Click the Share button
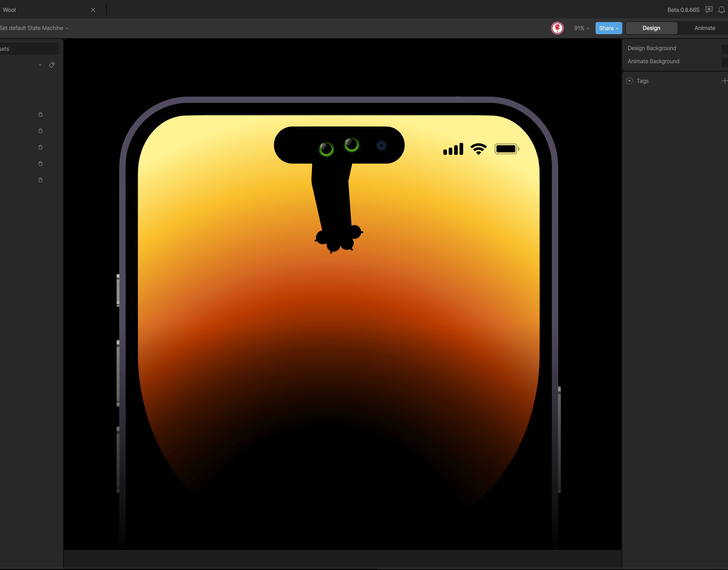This screenshot has height=570, width=728. 609,28
